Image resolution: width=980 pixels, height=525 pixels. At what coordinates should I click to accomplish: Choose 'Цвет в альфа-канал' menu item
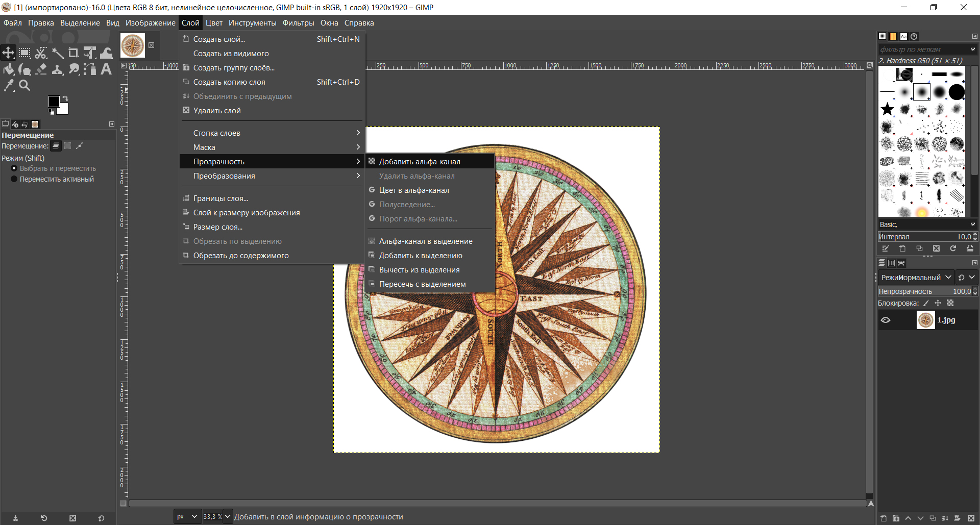point(430,190)
